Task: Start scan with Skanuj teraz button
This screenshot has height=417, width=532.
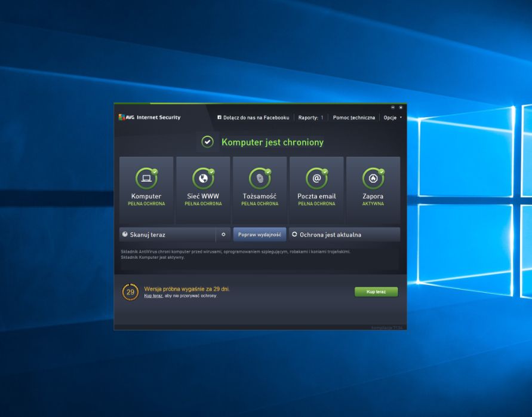Action: click(168, 234)
